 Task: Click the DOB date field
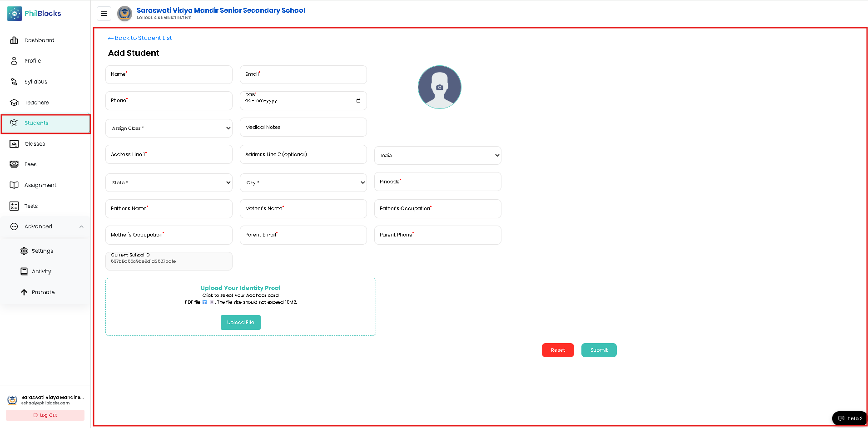[303, 101]
